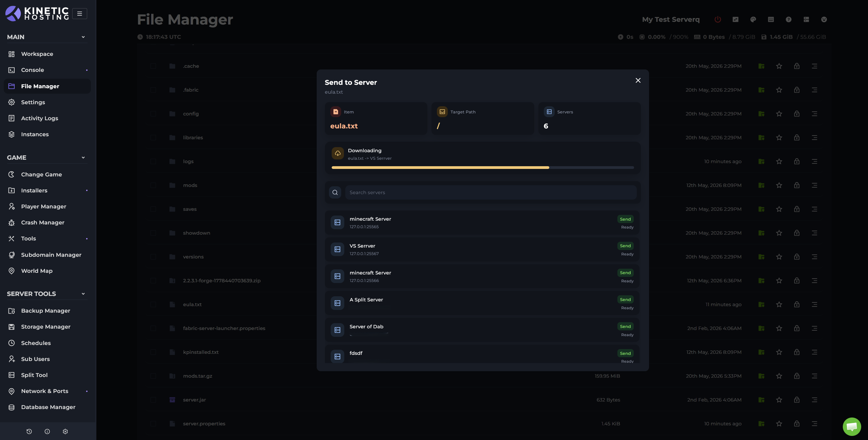The width and height of the screenshot is (868, 440).
Task: Click the info icon at sidebar bottom
Action: [x=47, y=431]
